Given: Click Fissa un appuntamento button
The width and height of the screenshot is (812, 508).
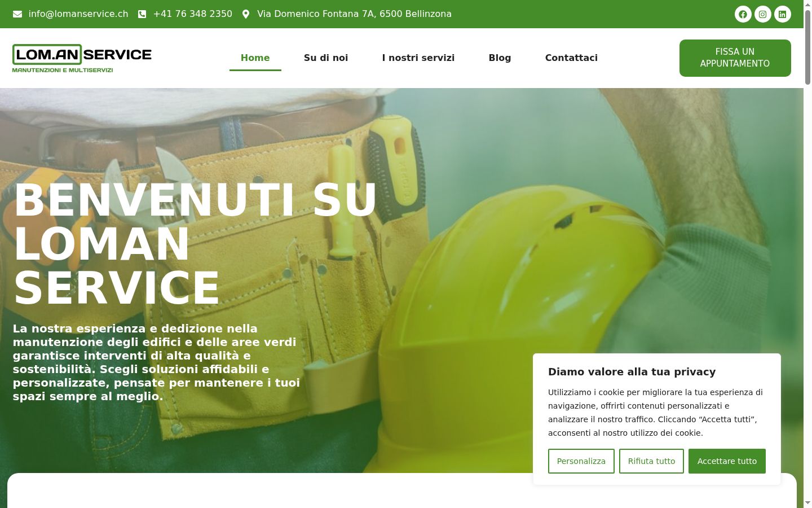Looking at the screenshot, I should (x=735, y=58).
